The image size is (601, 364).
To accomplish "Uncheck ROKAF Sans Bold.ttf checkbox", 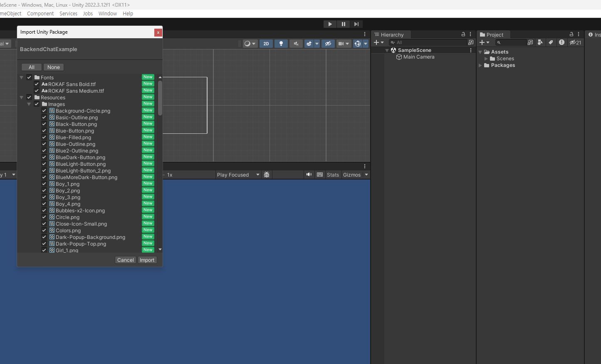I will point(37,84).
